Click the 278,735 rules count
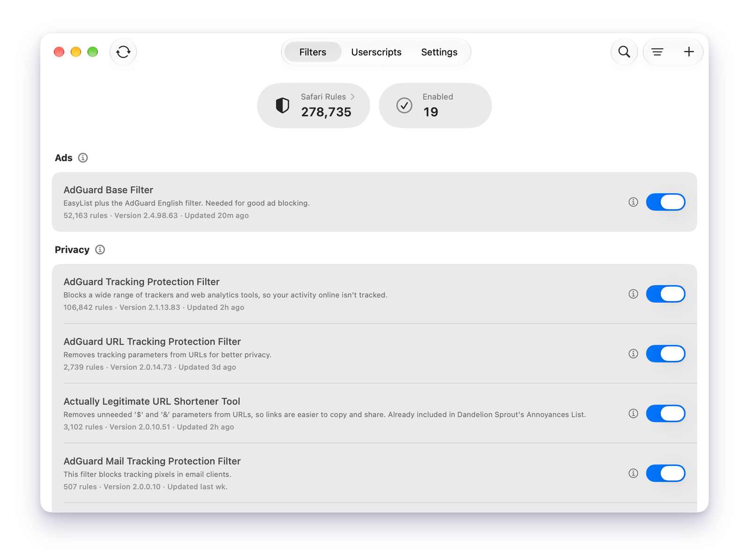Image resolution: width=749 pixels, height=560 pixels. click(x=326, y=112)
